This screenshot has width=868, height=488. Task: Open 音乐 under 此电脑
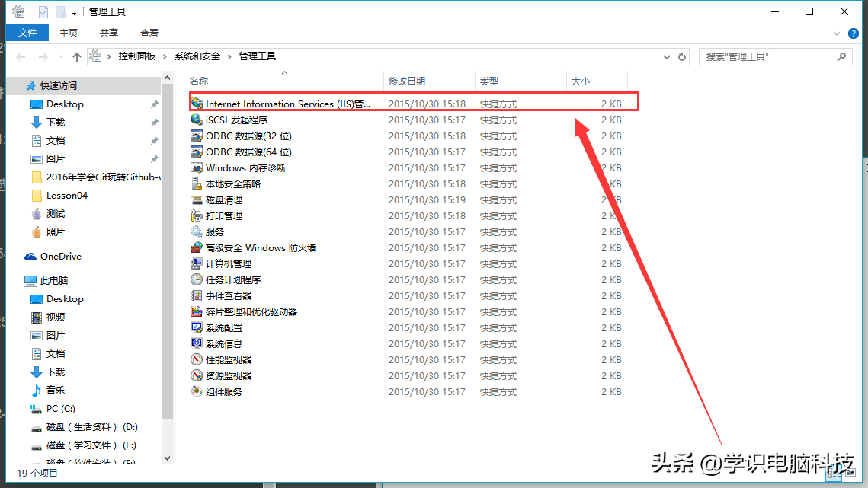(56, 390)
